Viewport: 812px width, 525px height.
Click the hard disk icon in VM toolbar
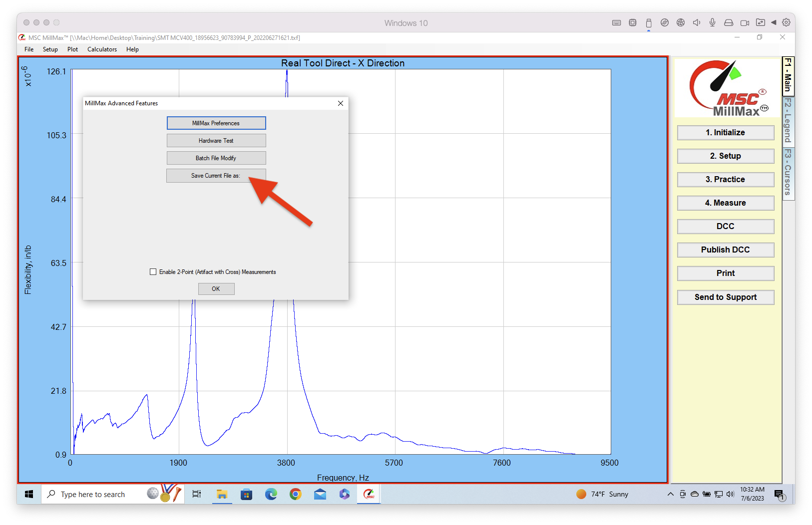[729, 23]
